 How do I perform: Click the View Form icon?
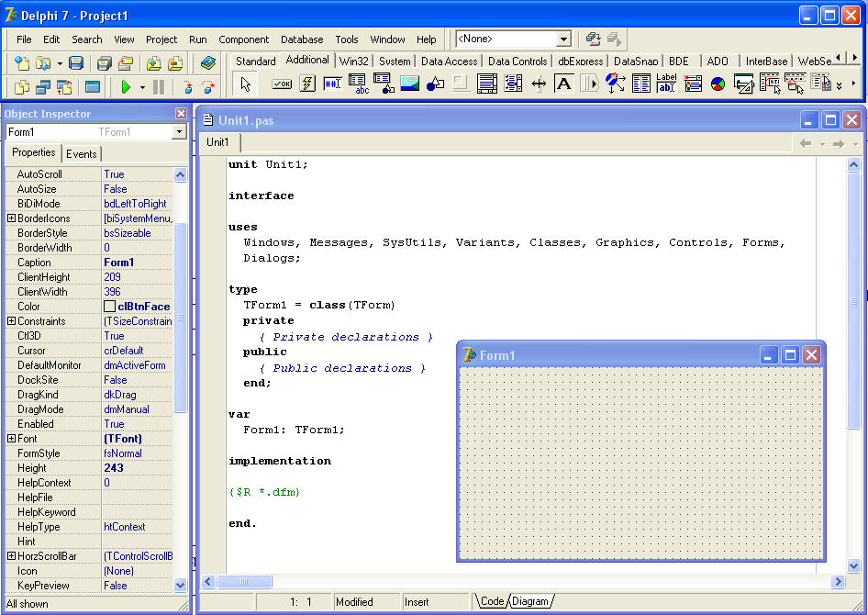[43, 87]
